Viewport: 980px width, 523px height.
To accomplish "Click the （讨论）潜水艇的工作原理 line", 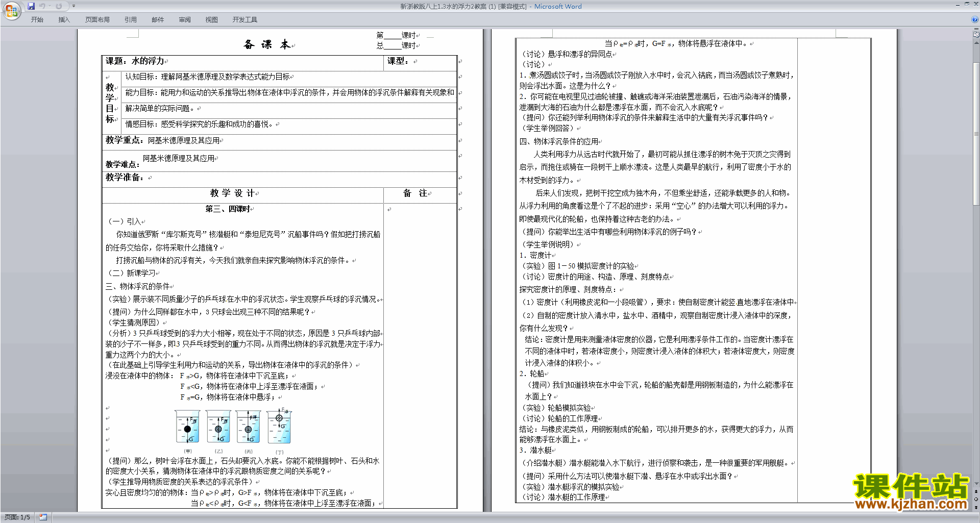I will coord(562,497).
